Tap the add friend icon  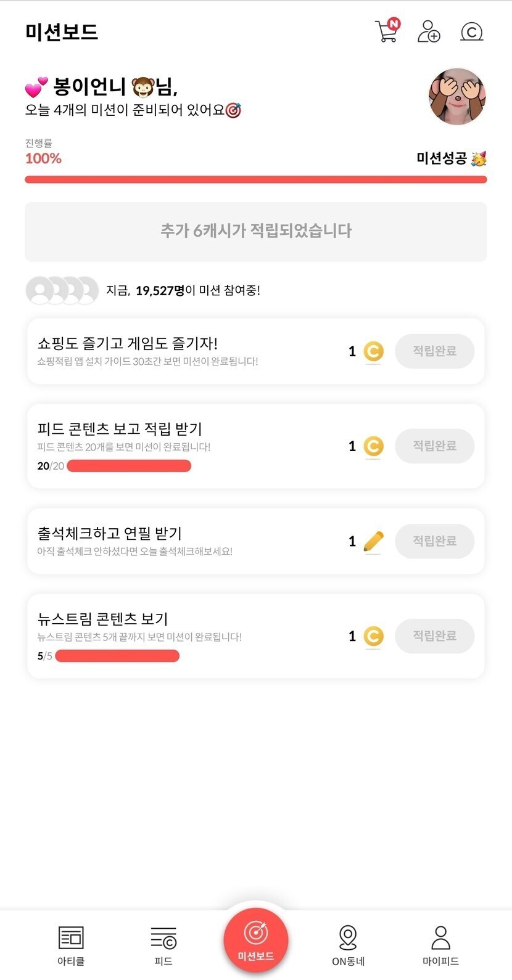[x=429, y=31]
